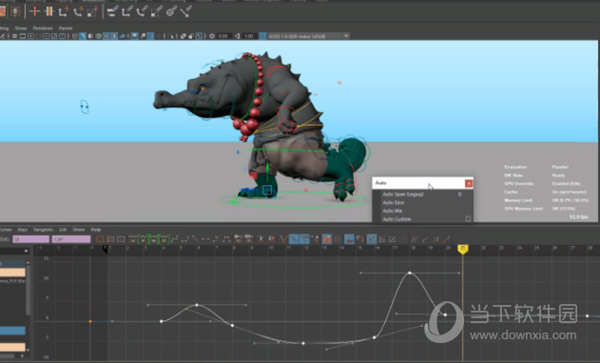Screen dimensions: 600x363
Task: Toggle the highlighted check-mark snap icon
Action: [x=372, y=239]
